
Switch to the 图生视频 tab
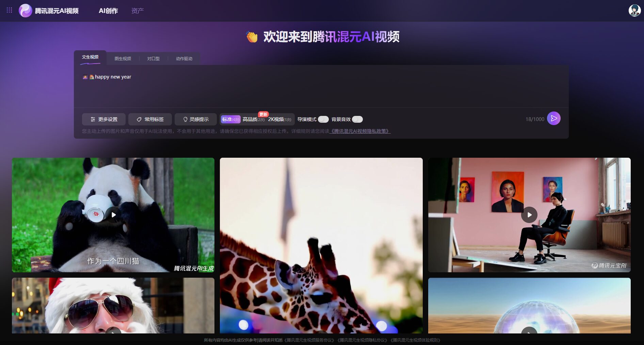tap(123, 59)
